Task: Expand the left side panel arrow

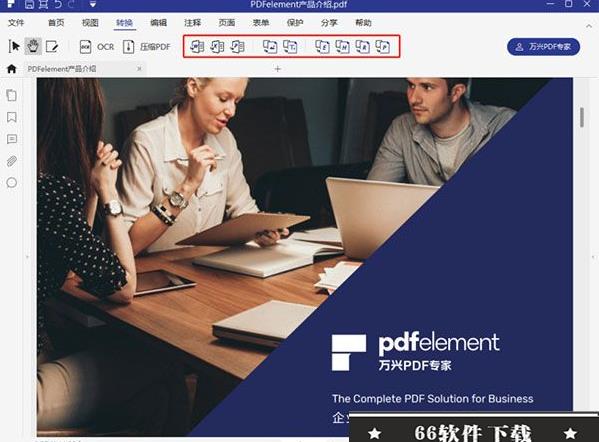Action: click(x=27, y=257)
